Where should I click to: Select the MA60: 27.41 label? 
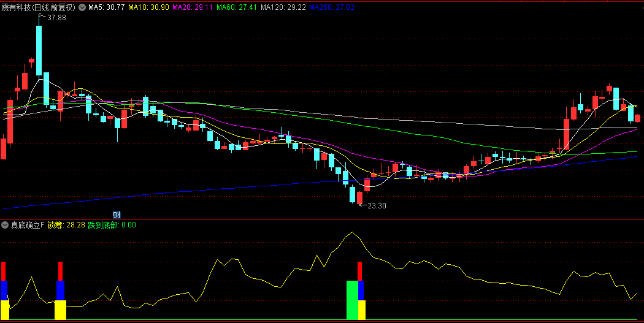[x=237, y=7]
